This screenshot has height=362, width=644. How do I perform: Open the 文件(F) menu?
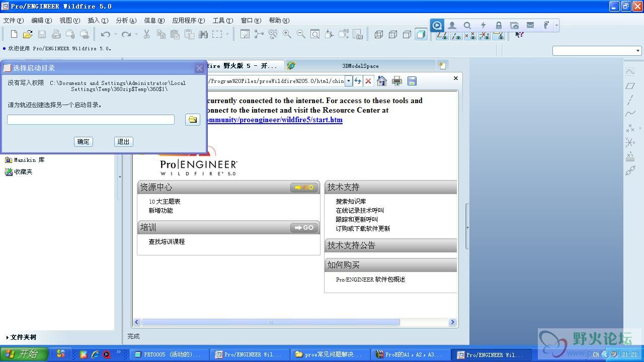point(14,21)
